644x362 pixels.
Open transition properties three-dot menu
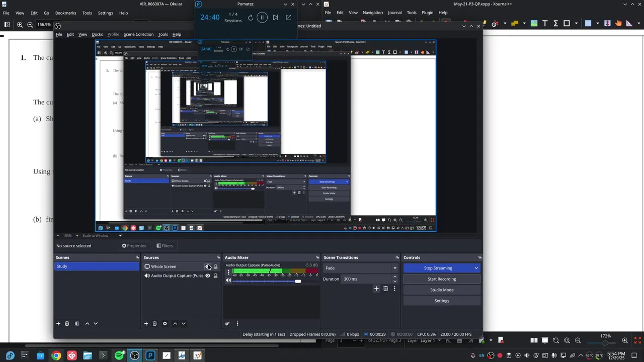[394, 289]
